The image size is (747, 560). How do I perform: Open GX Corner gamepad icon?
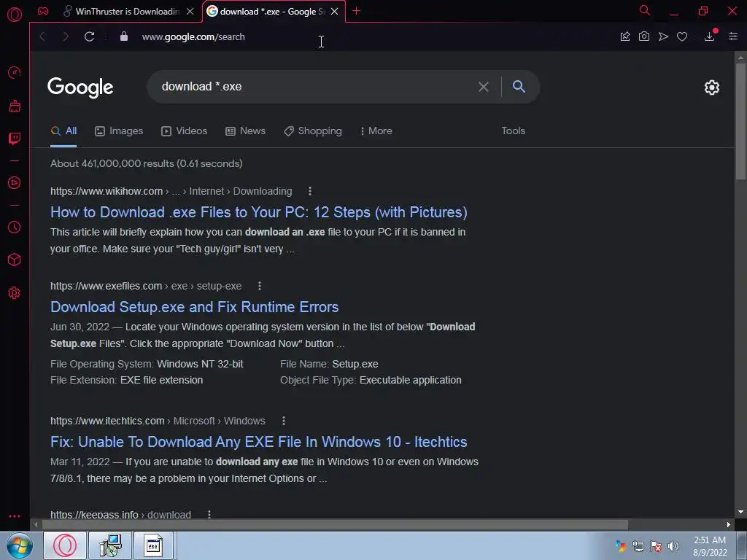(43, 11)
